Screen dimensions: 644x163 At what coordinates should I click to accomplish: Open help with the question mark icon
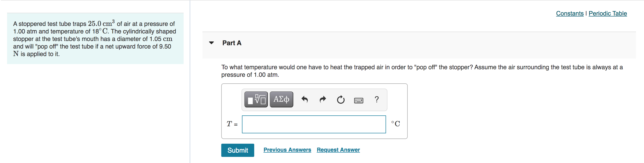tap(377, 99)
